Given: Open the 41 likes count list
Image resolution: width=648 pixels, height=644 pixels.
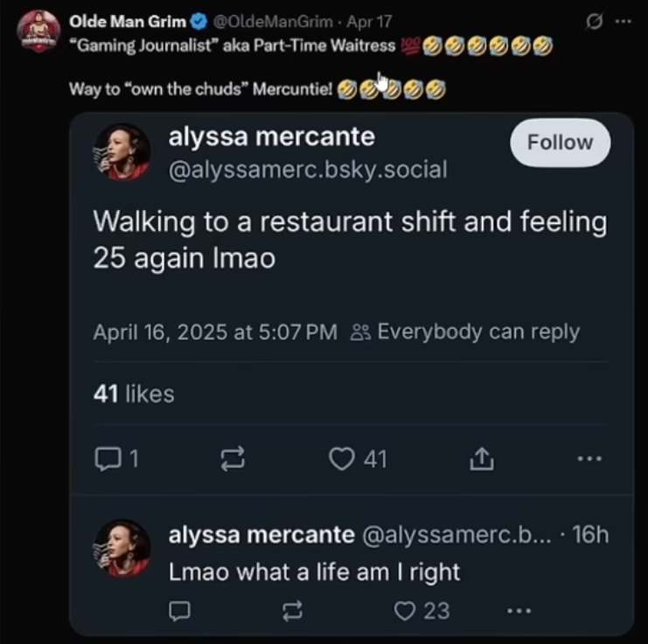Looking at the screenshot, I should pyautogui.click(x=134, y=395).
